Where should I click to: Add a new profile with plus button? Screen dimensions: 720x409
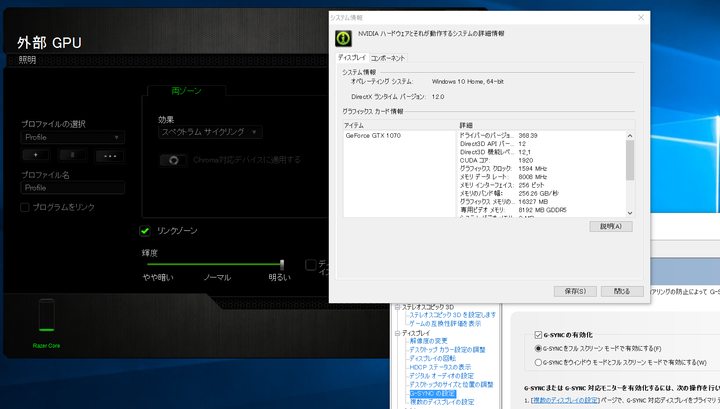(x=36, y=155)
